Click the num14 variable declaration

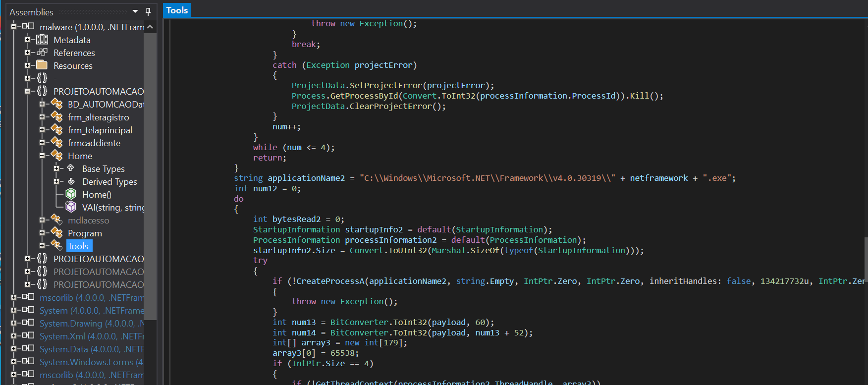point(304,332)
